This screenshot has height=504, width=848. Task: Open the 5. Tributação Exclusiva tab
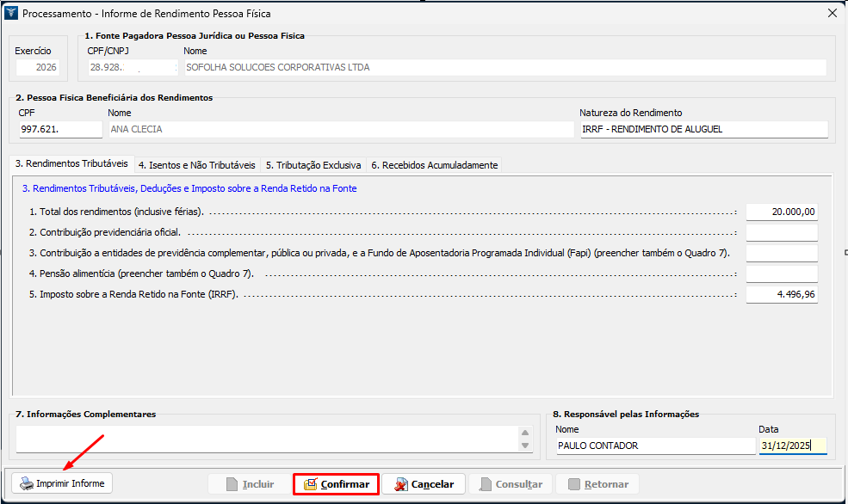tap(313, 164)
